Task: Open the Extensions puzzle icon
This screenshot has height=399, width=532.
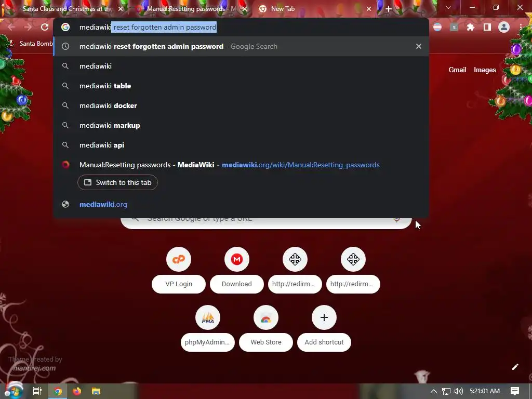Action: pyautogui.click(x=471, y=27)
